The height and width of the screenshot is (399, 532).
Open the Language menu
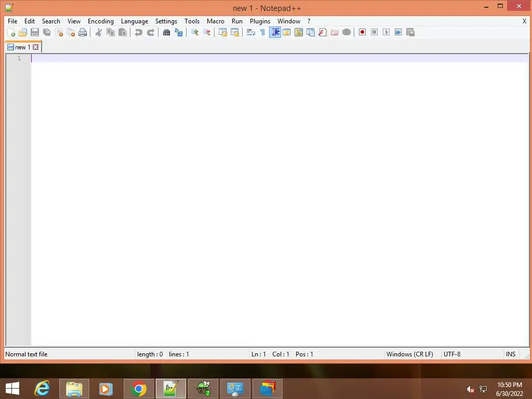(135, 21)
